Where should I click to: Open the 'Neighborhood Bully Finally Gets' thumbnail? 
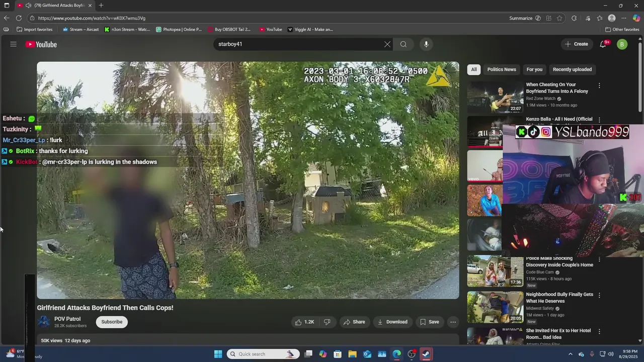(495, 307)
